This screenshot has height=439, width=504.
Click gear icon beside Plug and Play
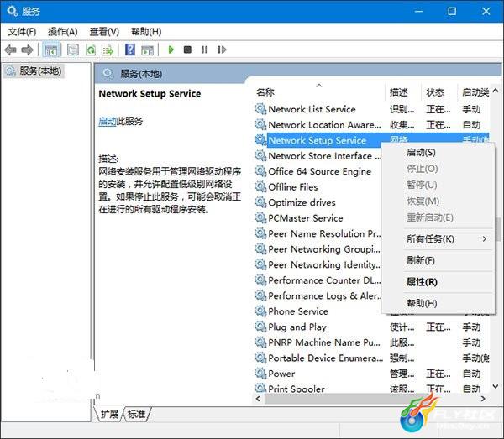pos(260,327)
